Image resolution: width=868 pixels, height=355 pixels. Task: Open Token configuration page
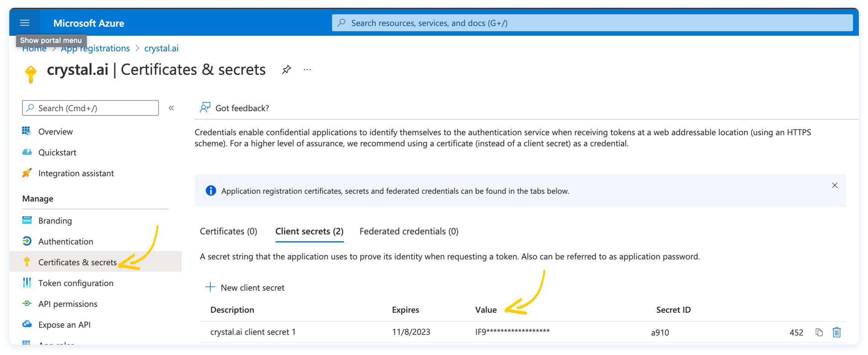[x=76, y=283]
